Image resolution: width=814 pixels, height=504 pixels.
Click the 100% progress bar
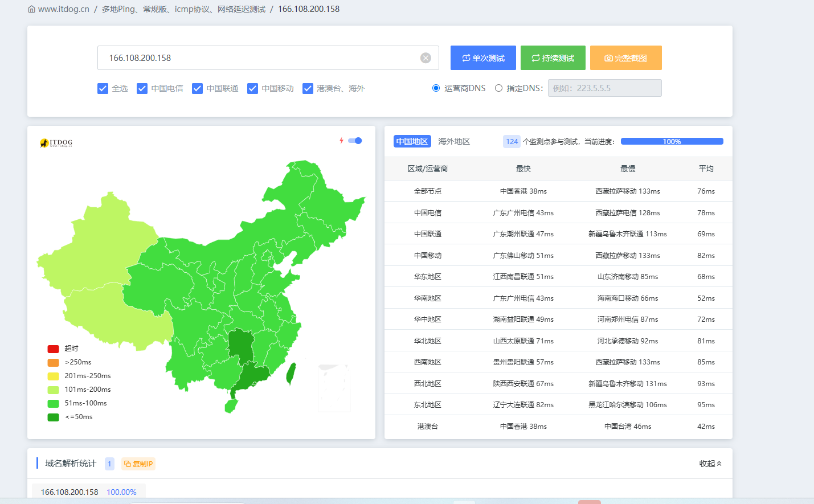click(x=672, y=141)
